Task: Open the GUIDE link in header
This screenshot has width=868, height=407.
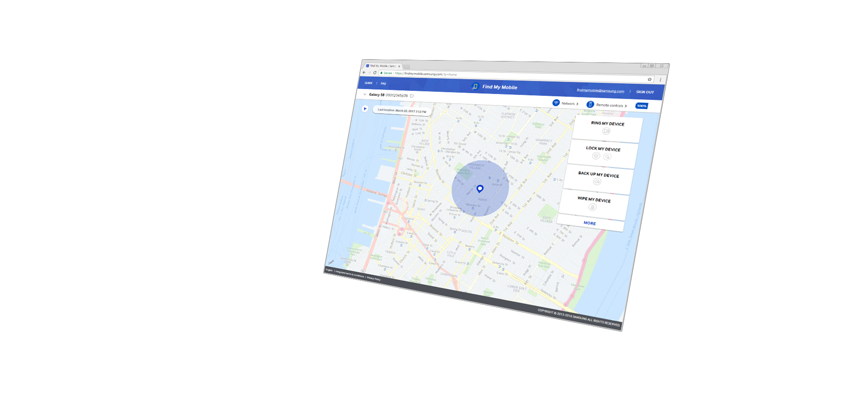Action: point(369,83)
